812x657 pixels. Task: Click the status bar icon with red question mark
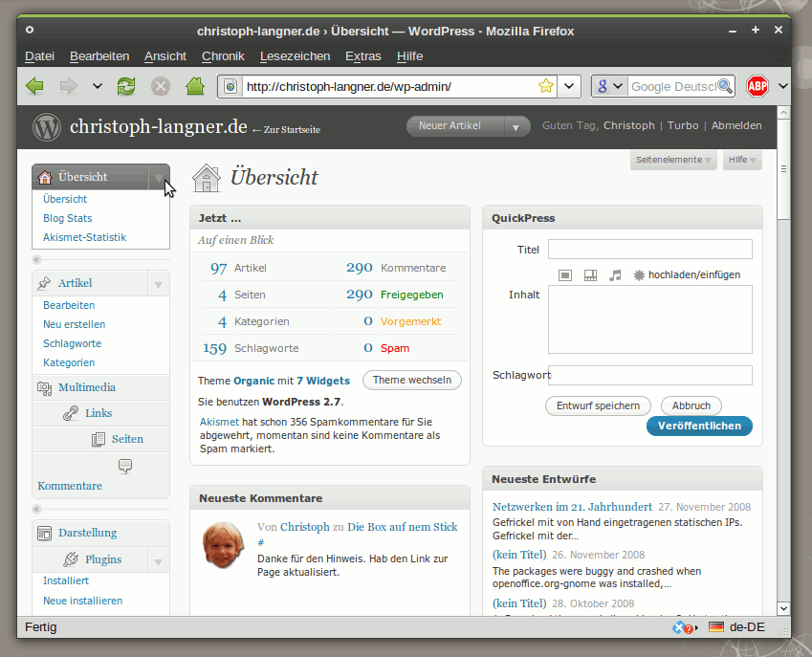(x=684, y=627)
